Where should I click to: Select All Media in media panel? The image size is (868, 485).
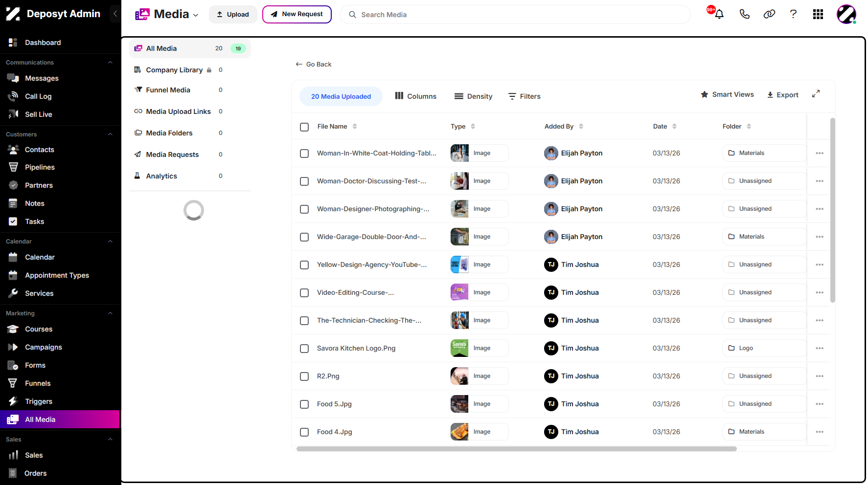tap(190, 48)
